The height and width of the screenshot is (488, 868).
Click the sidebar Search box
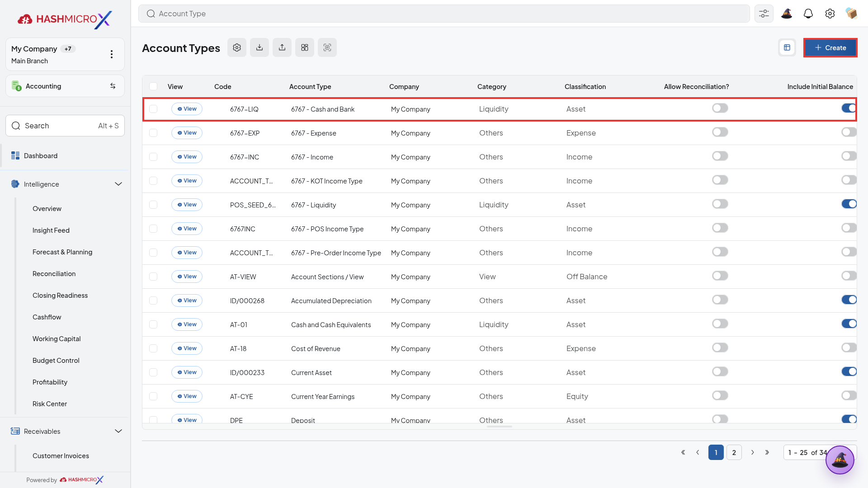65,126
